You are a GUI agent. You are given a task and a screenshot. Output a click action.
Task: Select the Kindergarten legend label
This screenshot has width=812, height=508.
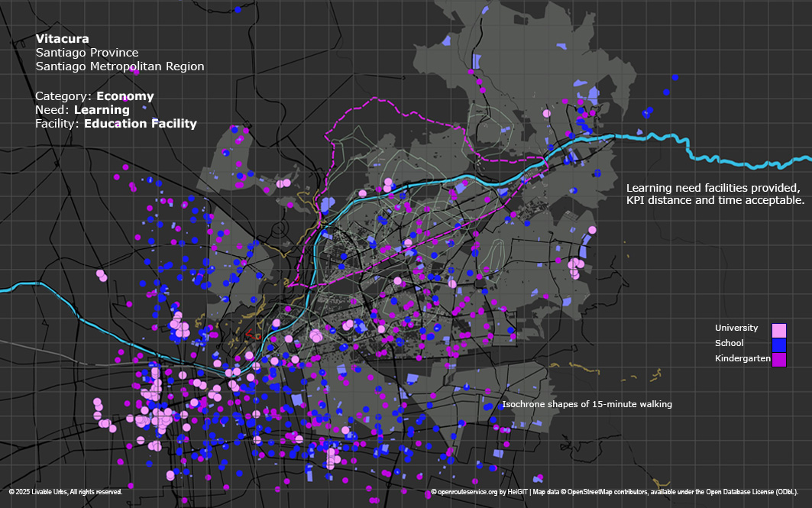[x=742, y=358]
